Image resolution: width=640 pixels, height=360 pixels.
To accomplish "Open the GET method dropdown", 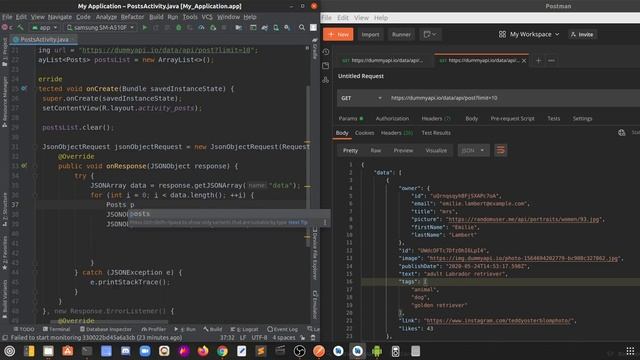I will pos(362,98).
